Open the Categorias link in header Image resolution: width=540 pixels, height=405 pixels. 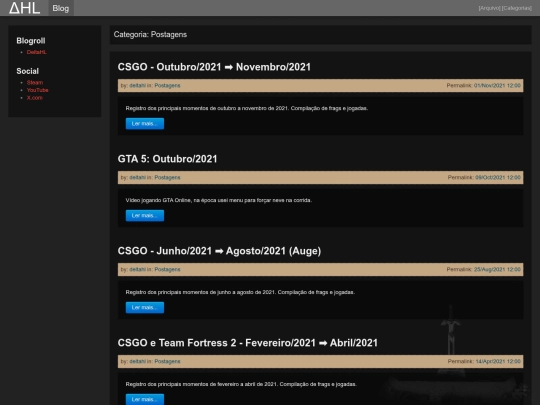click(517, 8)
